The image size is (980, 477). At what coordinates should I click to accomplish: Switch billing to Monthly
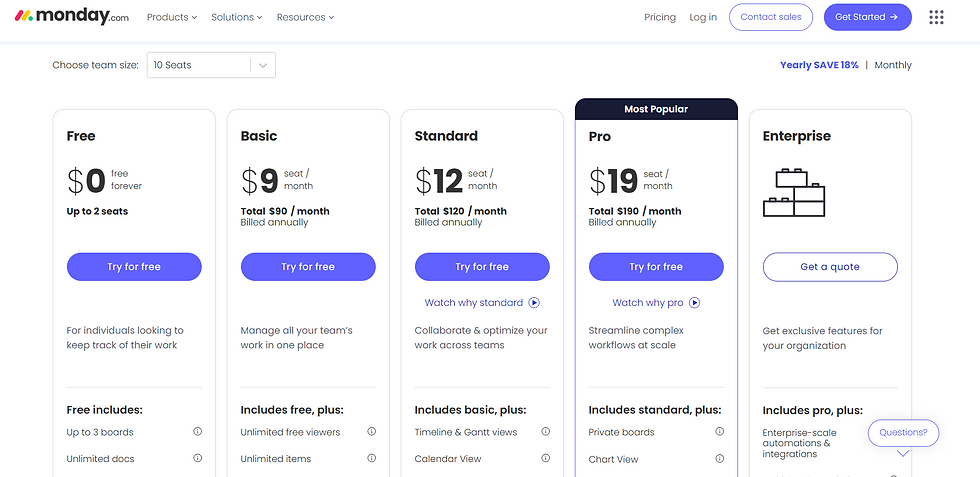892,65
